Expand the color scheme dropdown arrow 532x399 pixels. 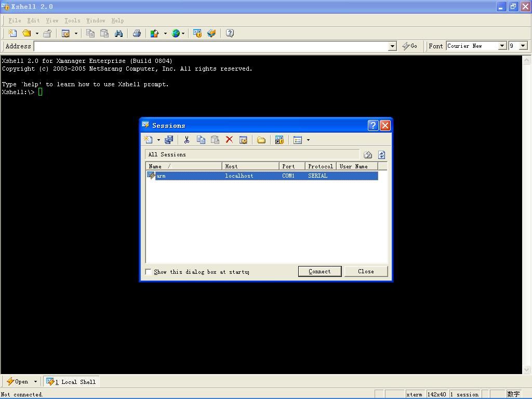click(165, 33)
